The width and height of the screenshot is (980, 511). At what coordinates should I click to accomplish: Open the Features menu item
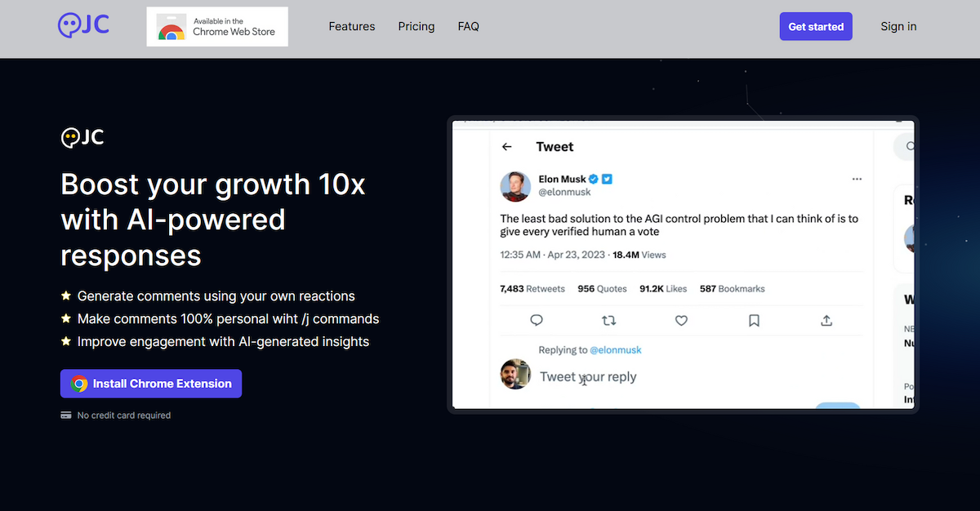(x=352, y=26)
